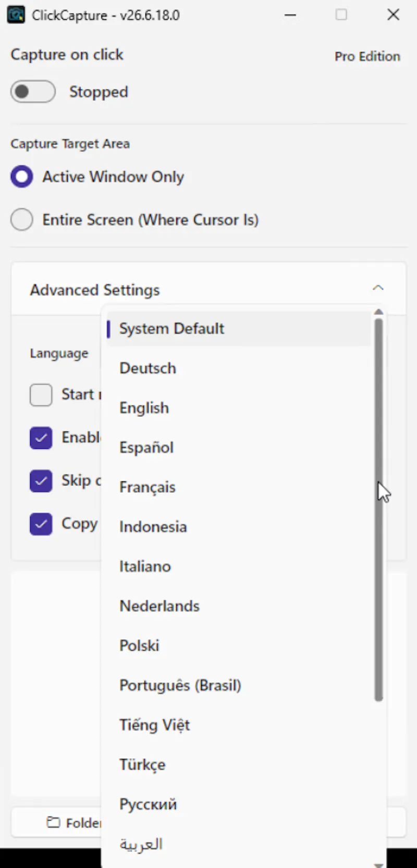Viewport: 417px width, 868px height.
Task: Choose Türkçe from language list
Action: point(239,764)
